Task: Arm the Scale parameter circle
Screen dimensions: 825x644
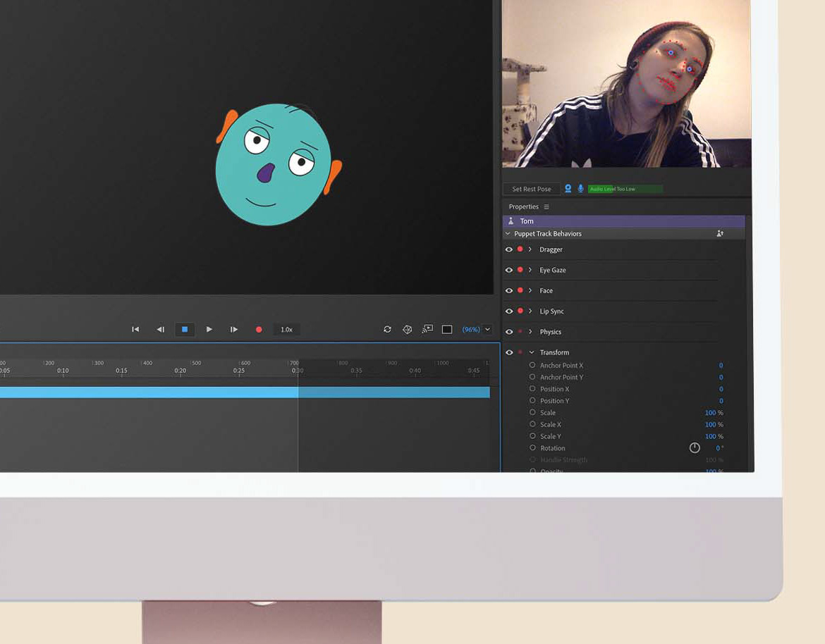Action: (x=532, y=412)
